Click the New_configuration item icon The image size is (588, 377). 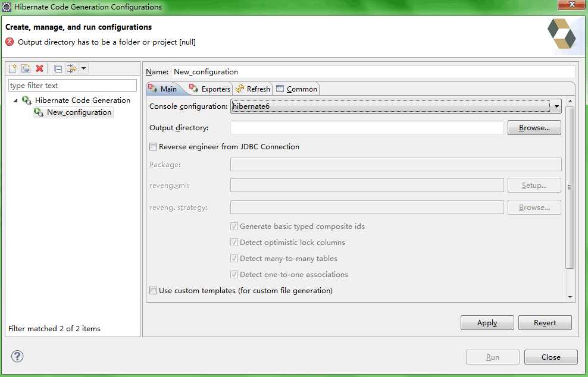(39, 112)
